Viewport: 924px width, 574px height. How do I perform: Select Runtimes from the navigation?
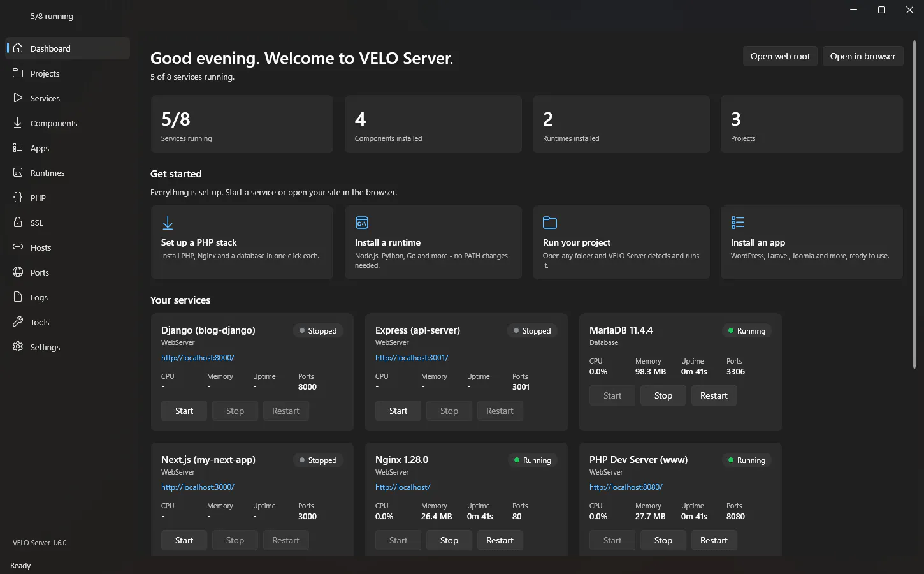[68, 173]
